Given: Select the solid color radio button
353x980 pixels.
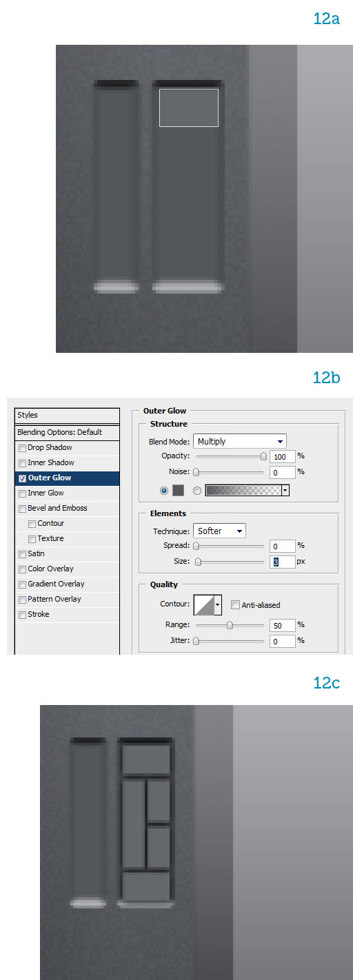Looking at the screenshot, I should (164, 491).
